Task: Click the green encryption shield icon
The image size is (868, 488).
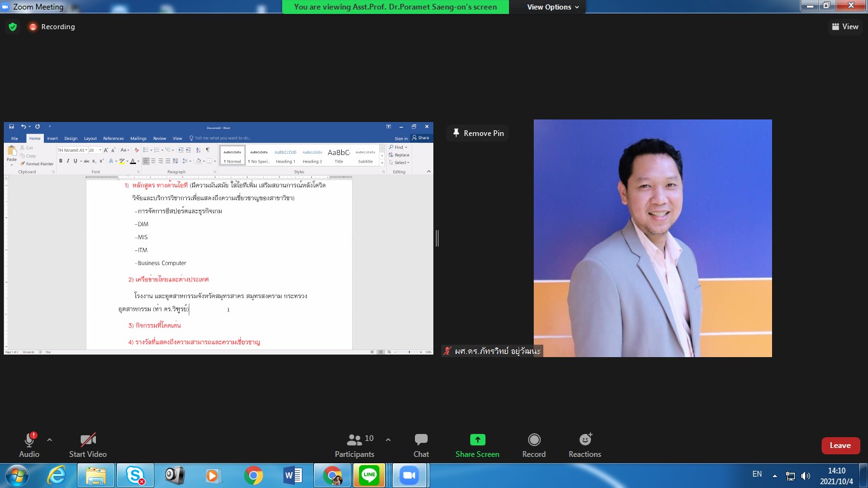Action: pos(12,27)
